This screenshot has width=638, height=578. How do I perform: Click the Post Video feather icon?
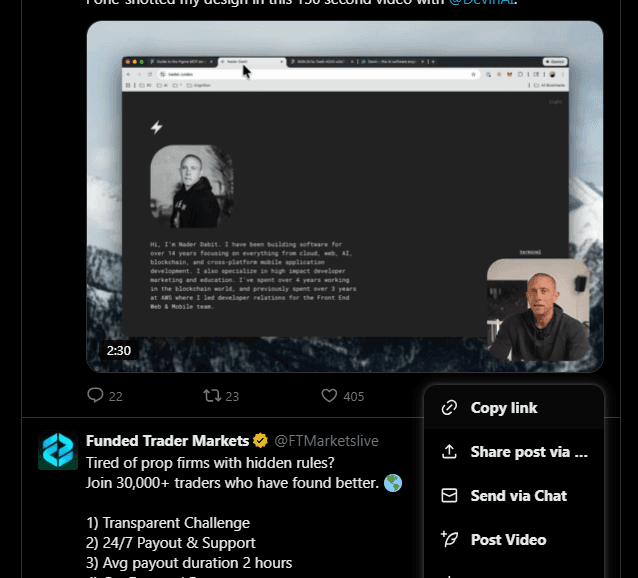[449, 539]
